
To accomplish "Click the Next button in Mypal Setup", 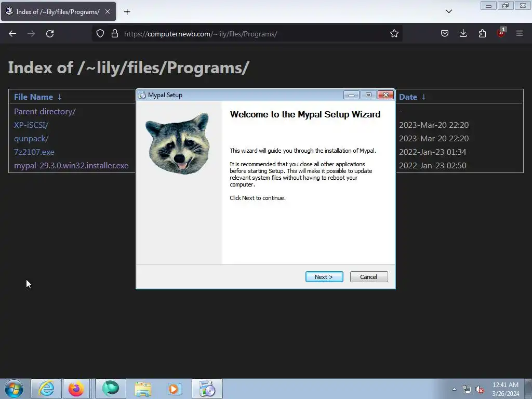I will pyautogui.click(x=324, y=276).
